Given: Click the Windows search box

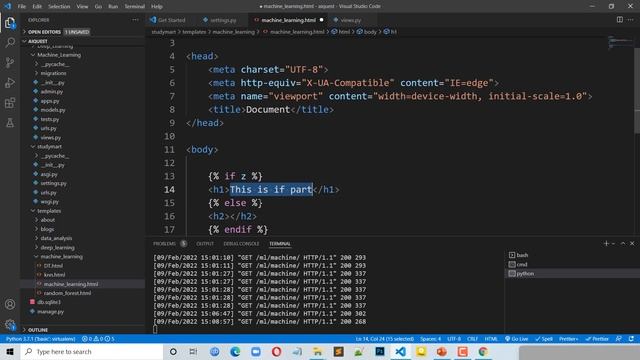Looking at the screenshot, I should pyautogui.click(x=92, y=351).
